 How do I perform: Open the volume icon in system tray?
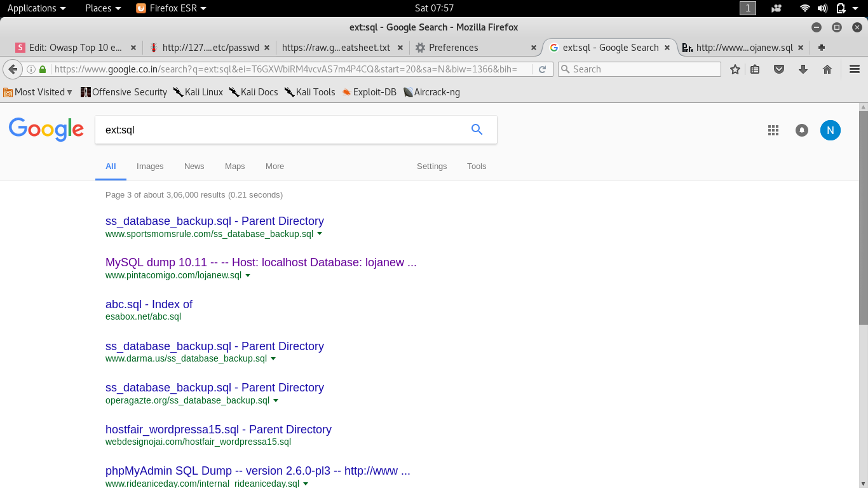(x=822, y=8)
